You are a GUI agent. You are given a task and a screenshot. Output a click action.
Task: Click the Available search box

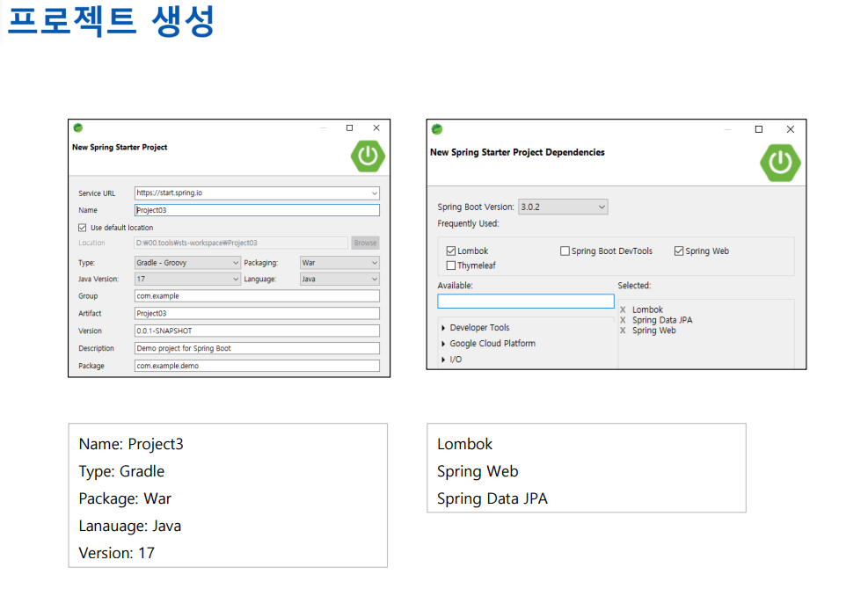526,302
